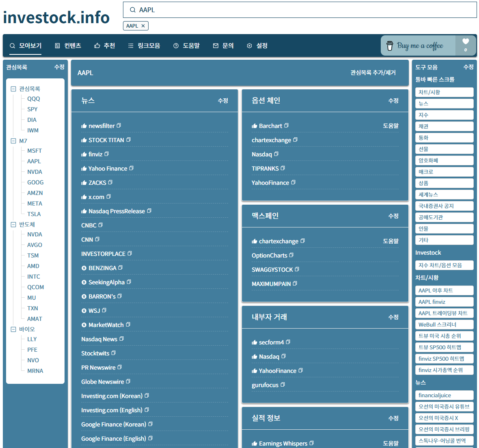Click the dollar icon beside BENZINGA
479x448 pixels.
[x=84, y=268]
